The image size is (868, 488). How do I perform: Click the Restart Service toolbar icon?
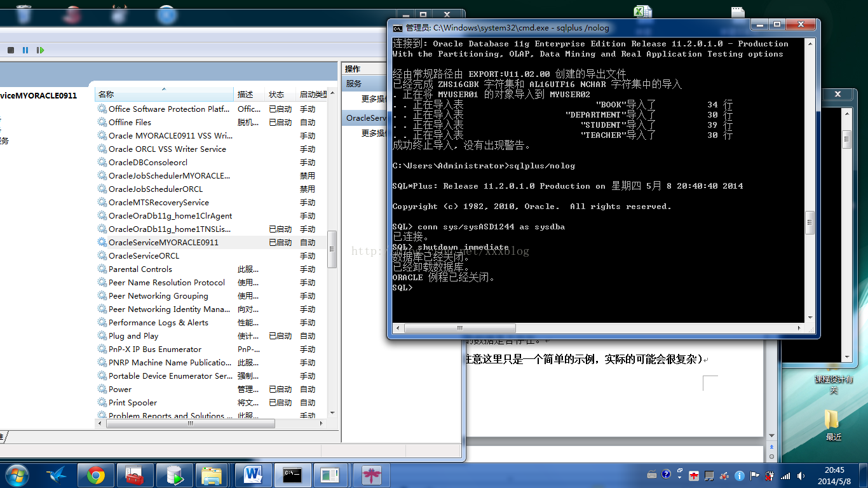pyautogui.click(x=40, y=50)
